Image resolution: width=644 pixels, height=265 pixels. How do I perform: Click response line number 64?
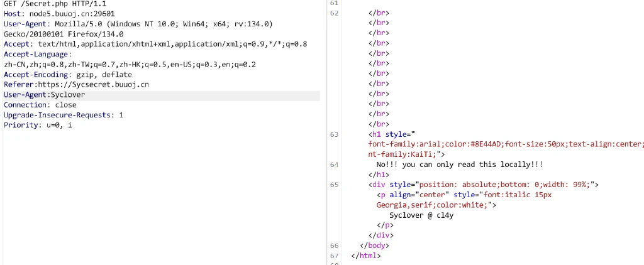[x=334, y=165]
